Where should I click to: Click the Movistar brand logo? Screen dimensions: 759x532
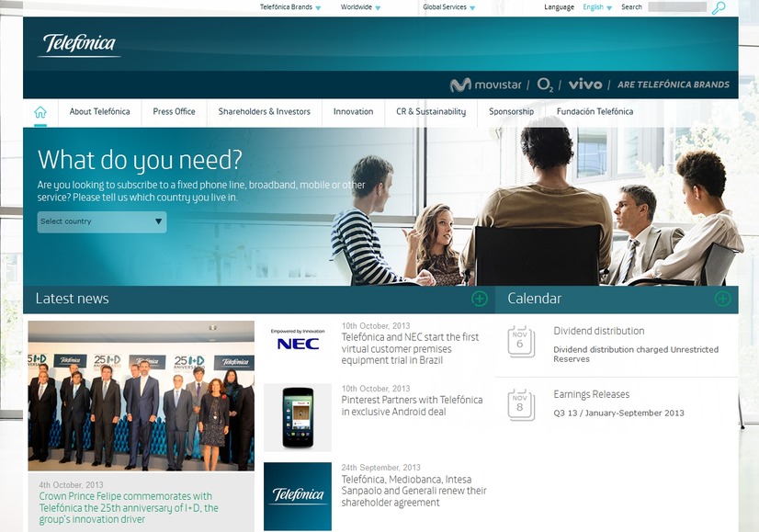point(485,85)
